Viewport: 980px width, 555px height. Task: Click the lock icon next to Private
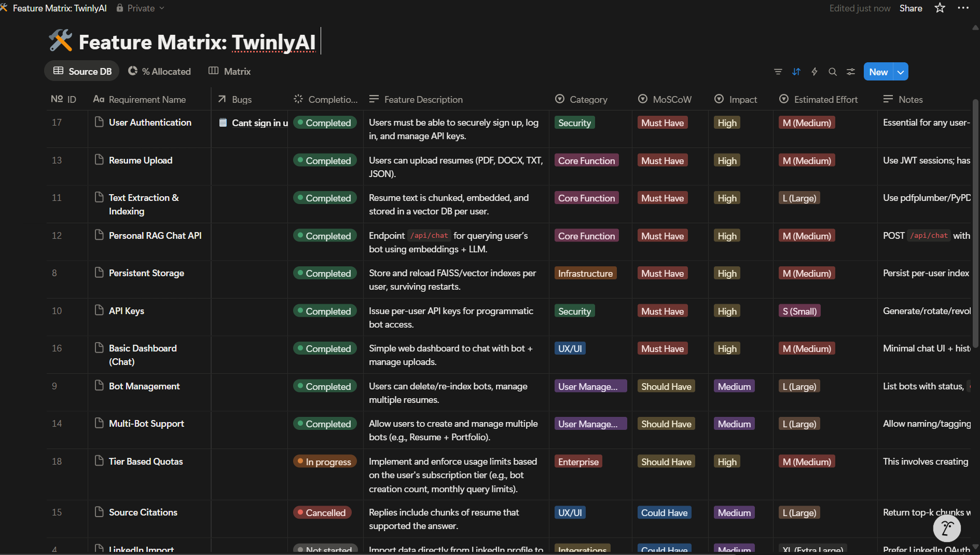click(120, 8)
